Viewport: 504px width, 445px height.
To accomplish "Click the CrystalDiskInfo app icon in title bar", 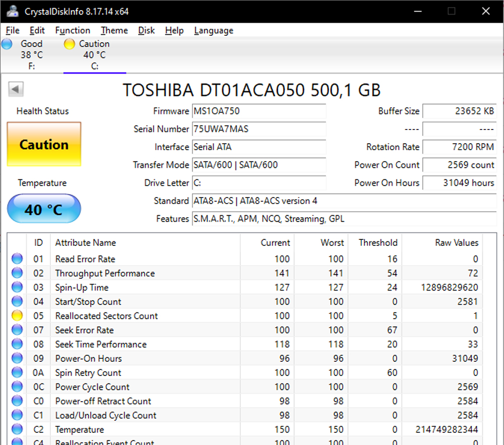I will click(x=13, y=11).
